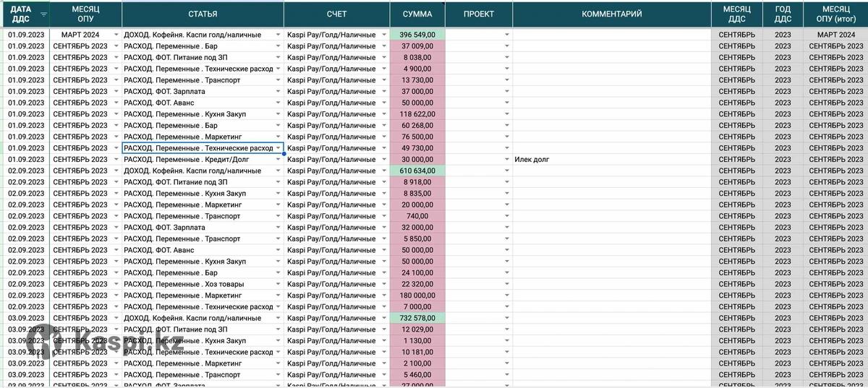The width and height of the screenshot is (868, 388).
Task: Select the СУММА column header
Action: click(x=417, y=14)
